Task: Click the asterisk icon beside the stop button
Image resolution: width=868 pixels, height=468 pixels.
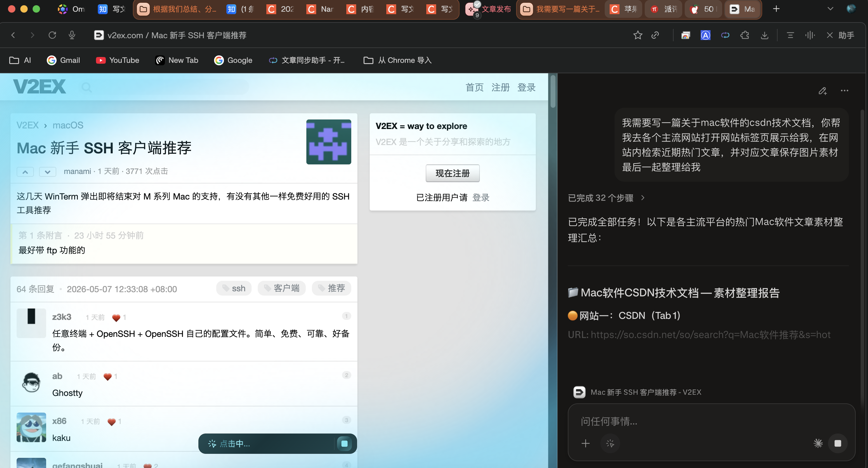Action: pyautogui.click(x=818, y=443)
